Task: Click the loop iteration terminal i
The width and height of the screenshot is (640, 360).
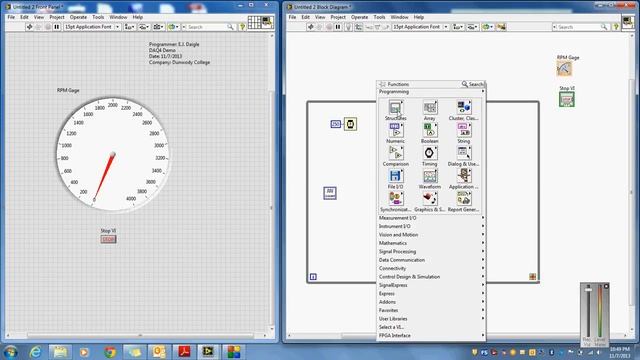Action: pos(313,277)
